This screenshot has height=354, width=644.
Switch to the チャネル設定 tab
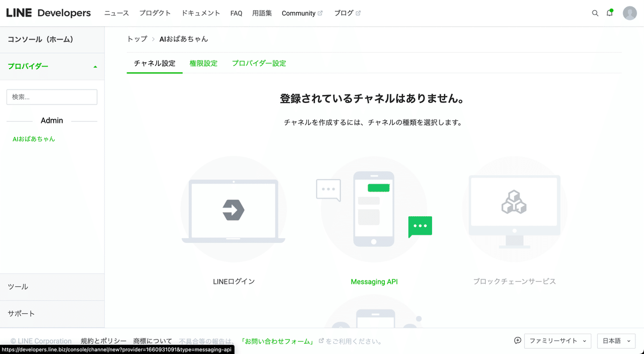[x=155, y=63]
